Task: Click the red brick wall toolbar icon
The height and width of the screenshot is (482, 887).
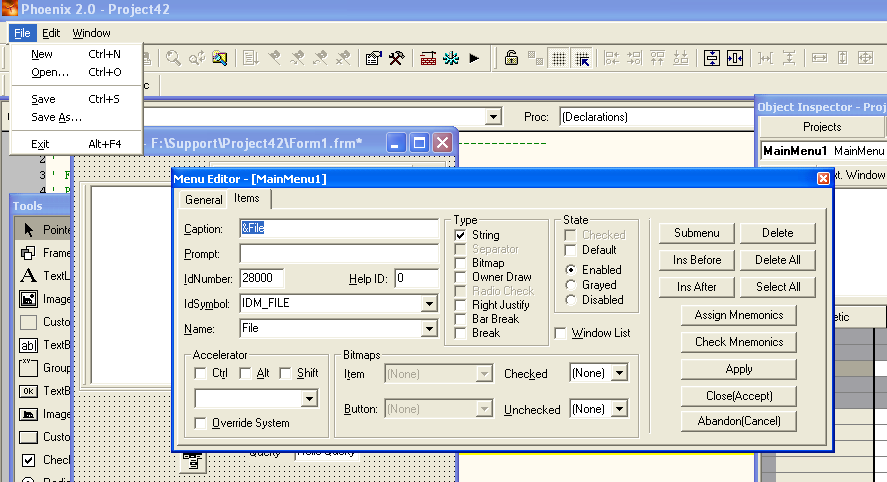Action: click(x=428, y=58)
